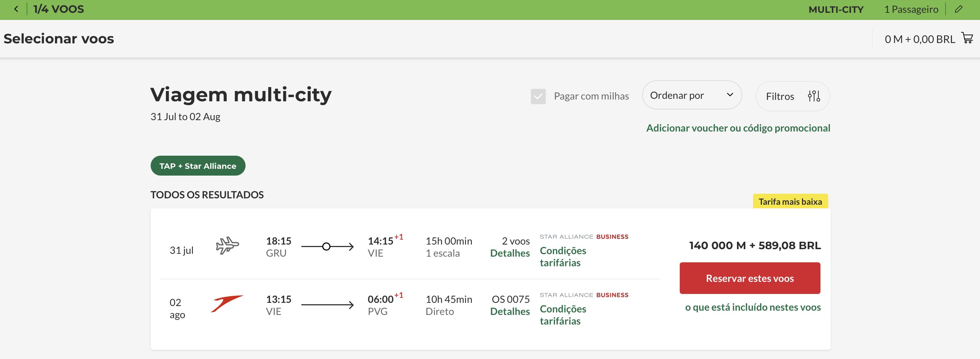Image resolution: width=980 pixels, height=359 pixels.
Task: Click the Selecionar voos page title
Action: (x=59, y=38)
